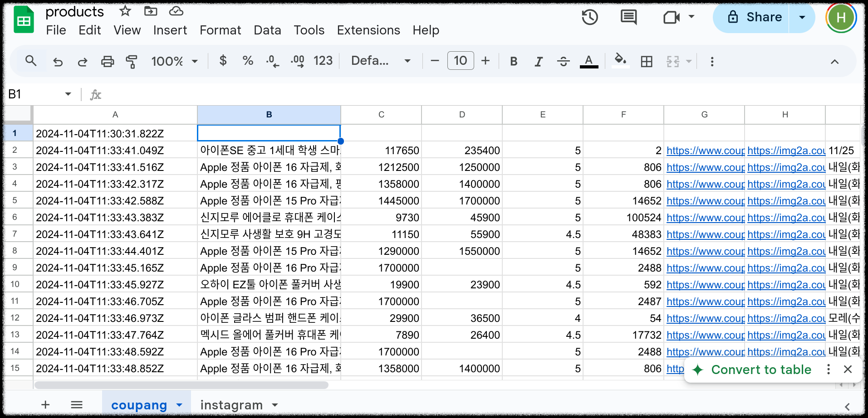The width and height of the screenshot is (868, 418).
Task: Dismiss the Convert to table popup
Action: point(848,369)
